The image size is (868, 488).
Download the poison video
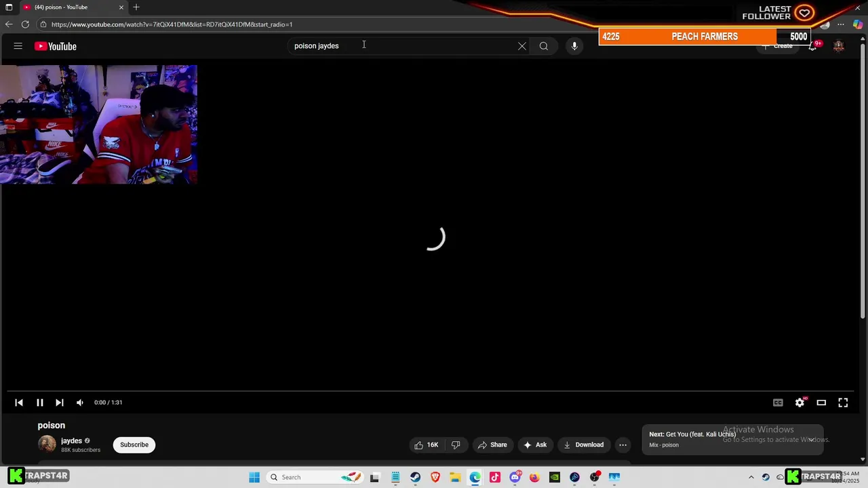tap(583, 445)
